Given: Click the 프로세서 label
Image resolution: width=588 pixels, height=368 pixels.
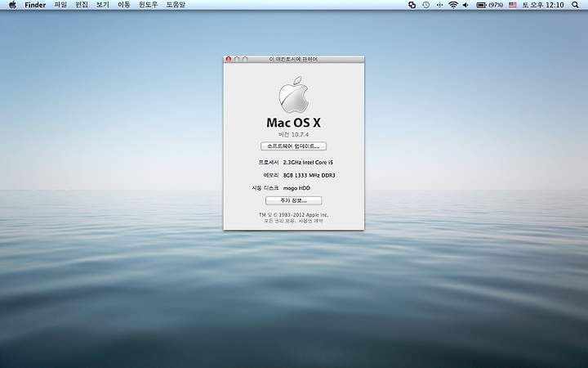Looking at the screenshot, I should 269,162.
